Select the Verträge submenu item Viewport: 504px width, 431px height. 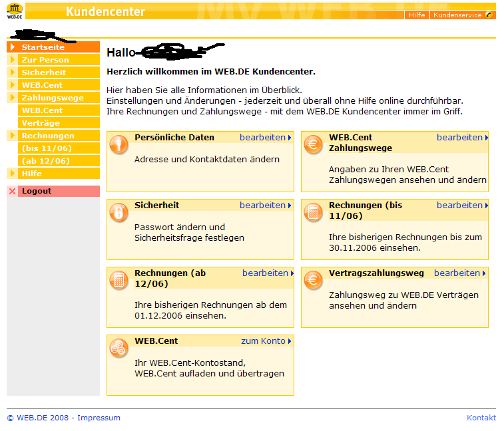[x=59, y=123]
